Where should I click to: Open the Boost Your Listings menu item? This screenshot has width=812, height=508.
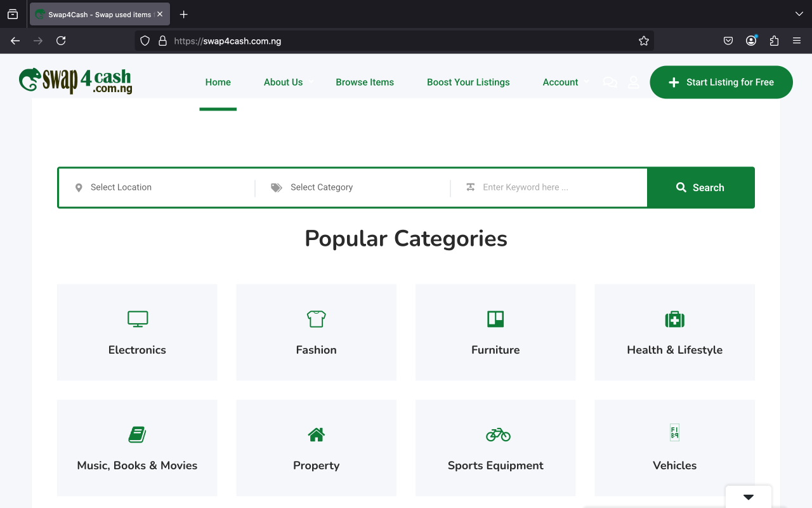468,83
